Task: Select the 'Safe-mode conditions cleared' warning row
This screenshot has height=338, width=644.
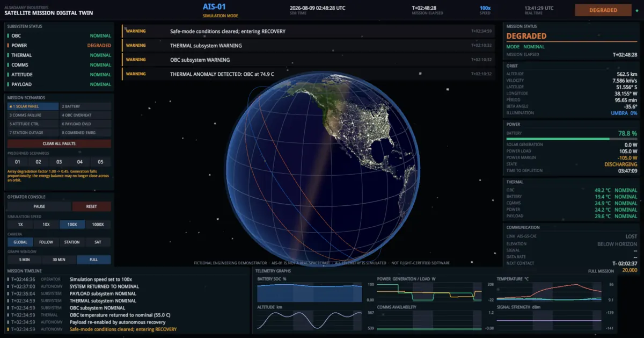Action: [308, 31]
